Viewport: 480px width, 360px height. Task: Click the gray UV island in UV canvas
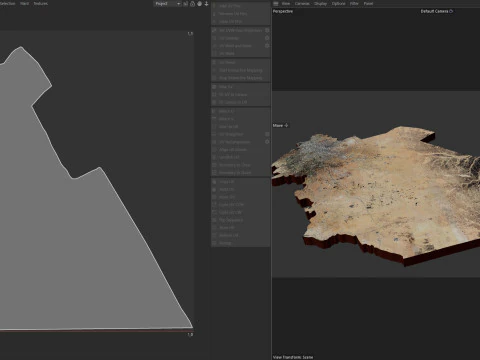(x=67, y=250)
